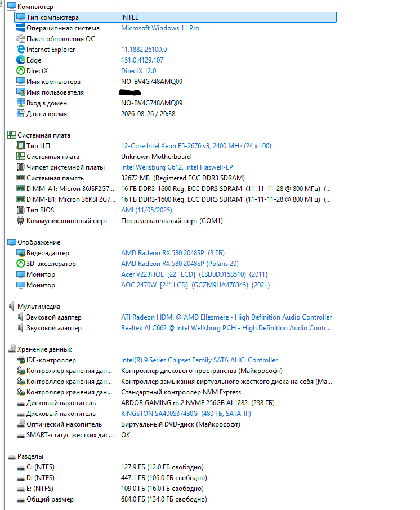This screenshot has height=510, width=420.
Task: Click the Системная память RAM icon
Action: click(20, 178)
